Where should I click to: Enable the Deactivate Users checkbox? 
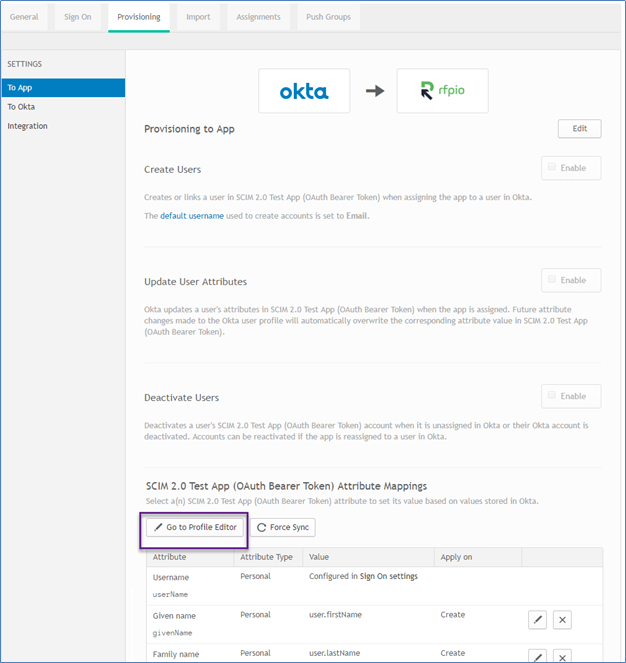[552, 395]
